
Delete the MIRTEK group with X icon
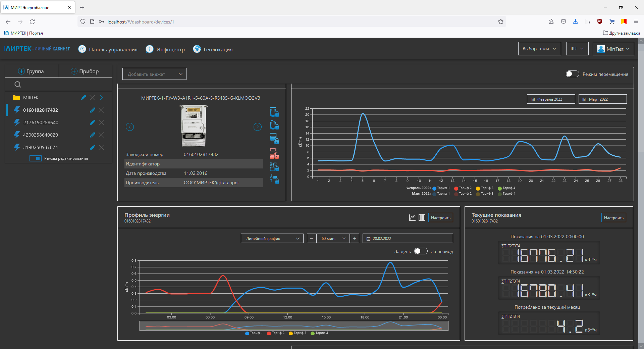[92, 98]
